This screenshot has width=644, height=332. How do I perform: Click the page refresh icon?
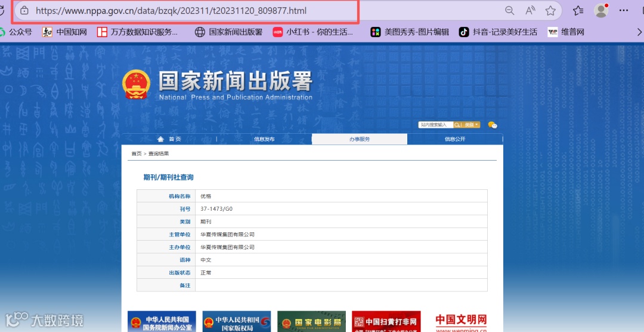click(2, 11)
